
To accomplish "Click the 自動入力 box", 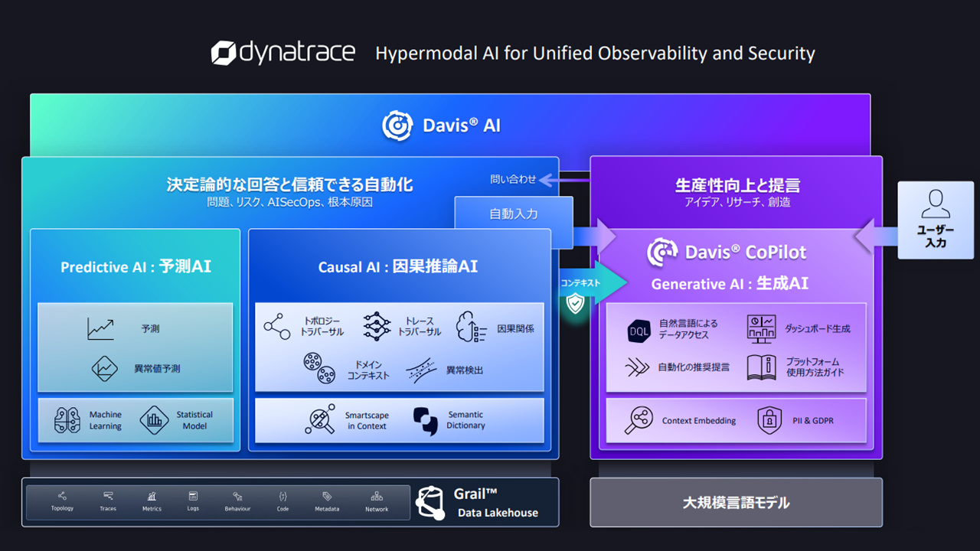I will pyautogui.click(x=514, y=214).
